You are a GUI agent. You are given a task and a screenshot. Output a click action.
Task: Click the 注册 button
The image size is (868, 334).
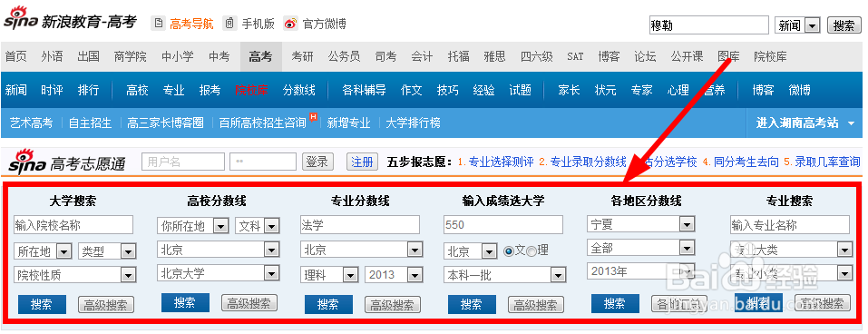pos(363,162)
